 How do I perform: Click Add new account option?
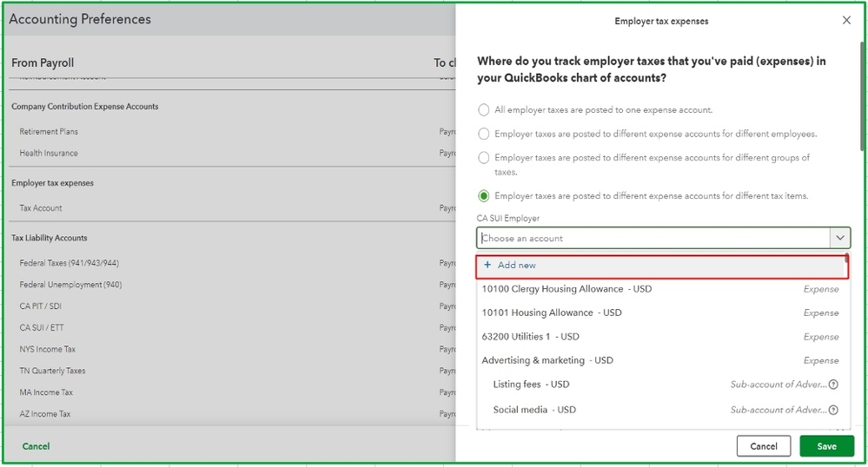click(x=516, y=266)
